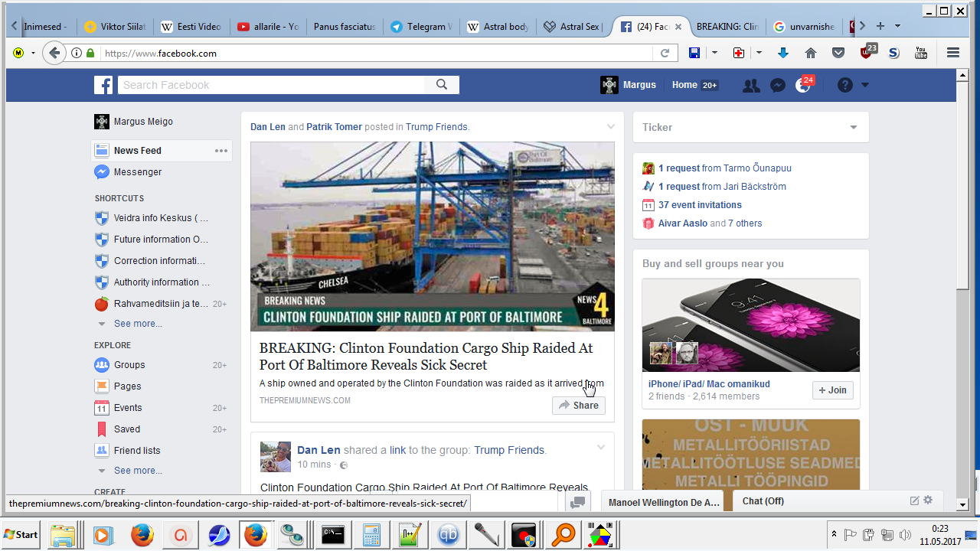Open the Firefox hamburger menu
This screenshot has width=980, height=551.
(x=953, y=53)
